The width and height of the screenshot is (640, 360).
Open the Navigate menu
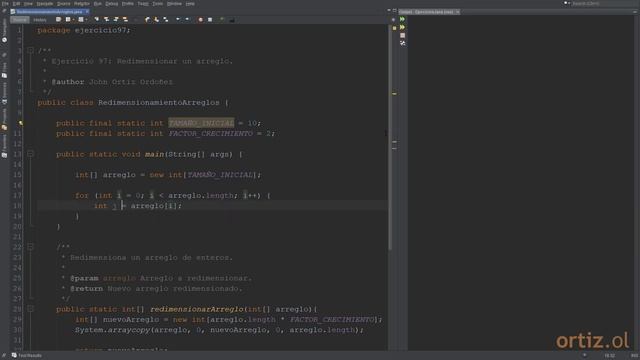[x=45, y=4]
